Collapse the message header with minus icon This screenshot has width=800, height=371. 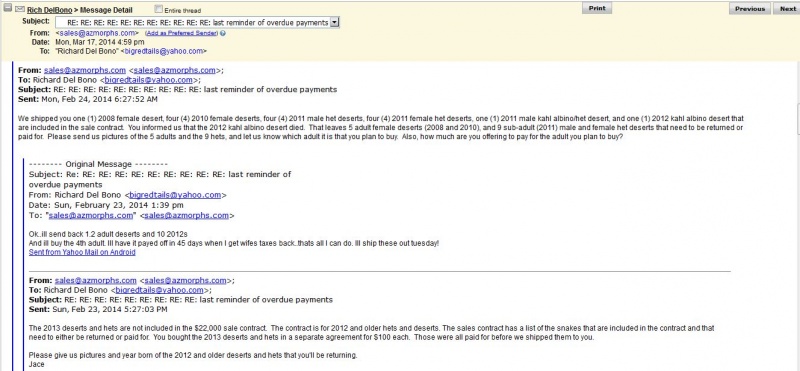click(8, 9)
